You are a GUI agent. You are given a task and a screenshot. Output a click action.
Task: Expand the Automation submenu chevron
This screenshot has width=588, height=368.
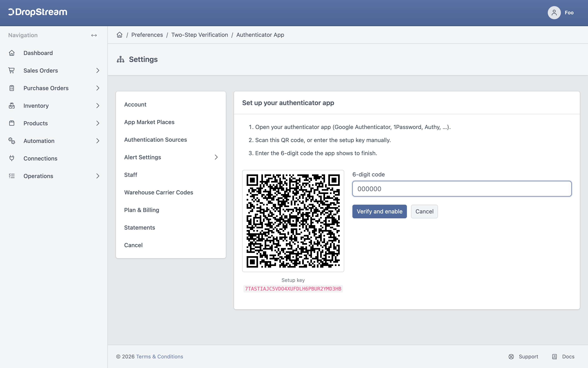coord(98,141)
